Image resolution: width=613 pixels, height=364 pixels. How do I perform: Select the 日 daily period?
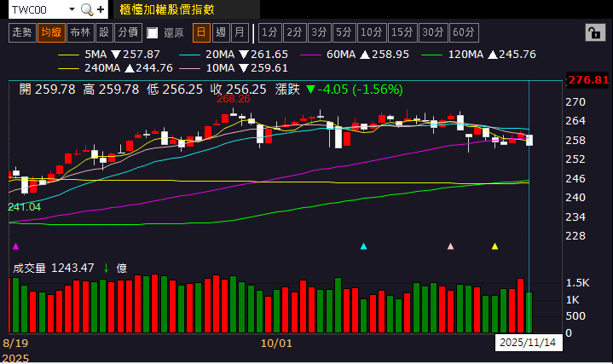pos(201,32)
